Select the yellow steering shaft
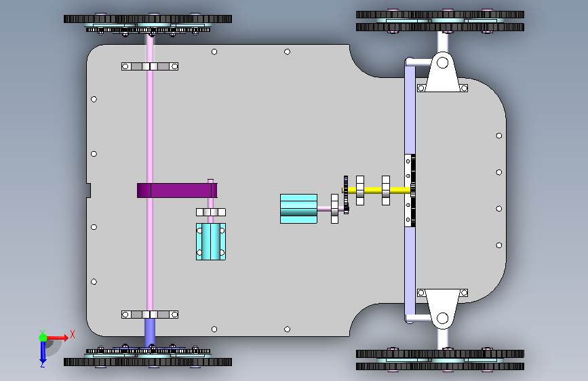 [378, 190]
